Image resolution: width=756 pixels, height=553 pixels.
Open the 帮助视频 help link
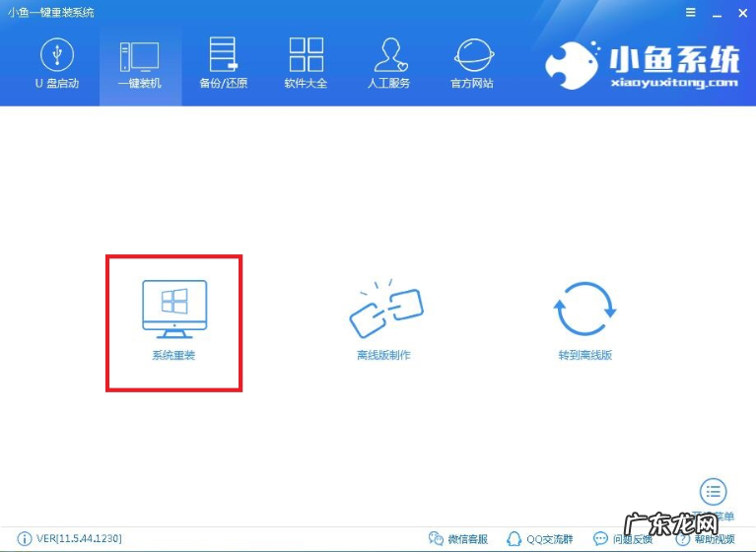tap(706, 538)
